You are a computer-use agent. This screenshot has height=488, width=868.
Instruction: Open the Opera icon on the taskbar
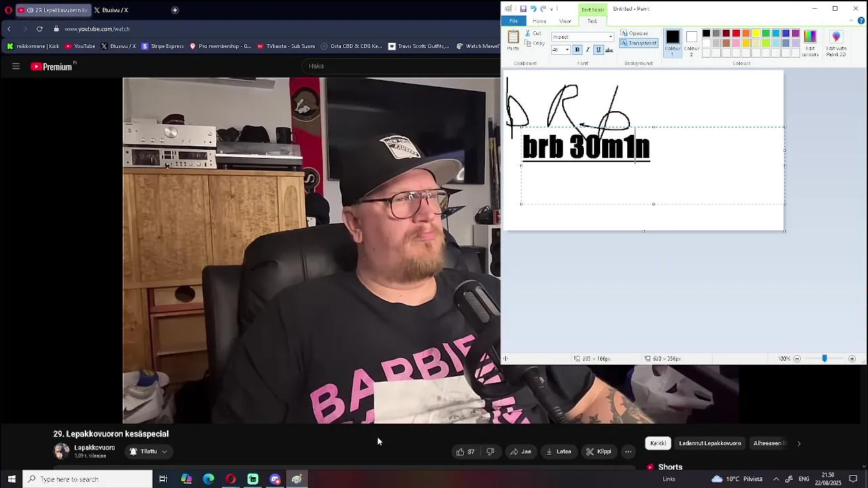click(x=231, y=479)
